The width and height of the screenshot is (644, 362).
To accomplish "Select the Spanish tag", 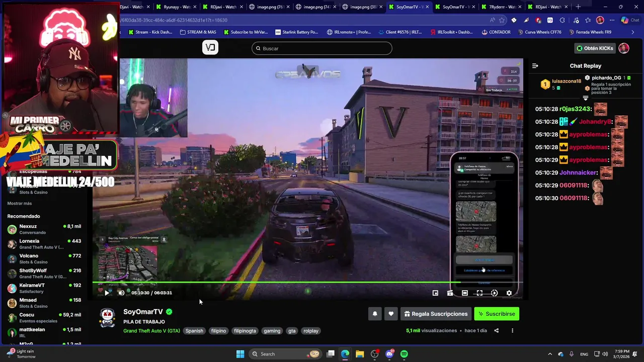I will pyautogui.click(x=194, y=331).
